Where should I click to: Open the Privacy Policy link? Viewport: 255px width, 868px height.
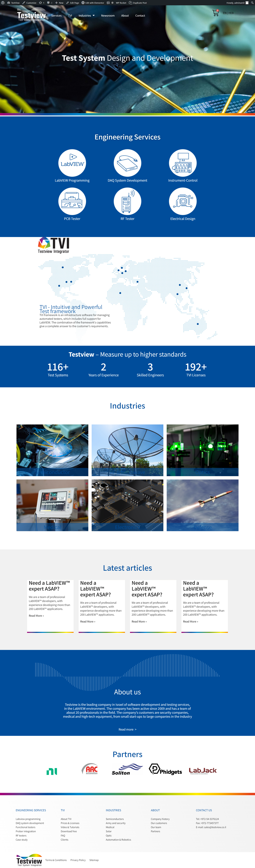78,860
